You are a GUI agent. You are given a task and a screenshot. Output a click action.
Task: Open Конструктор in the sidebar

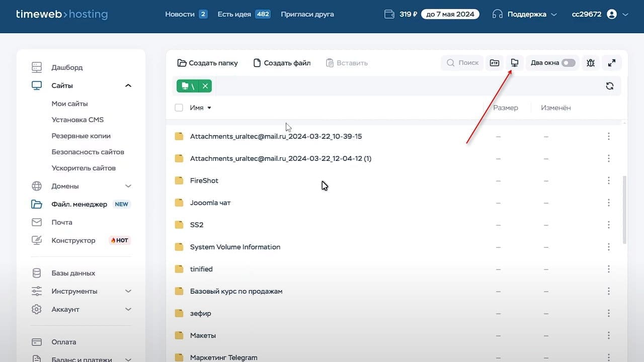pyautogui.click(x=73, y=240)
